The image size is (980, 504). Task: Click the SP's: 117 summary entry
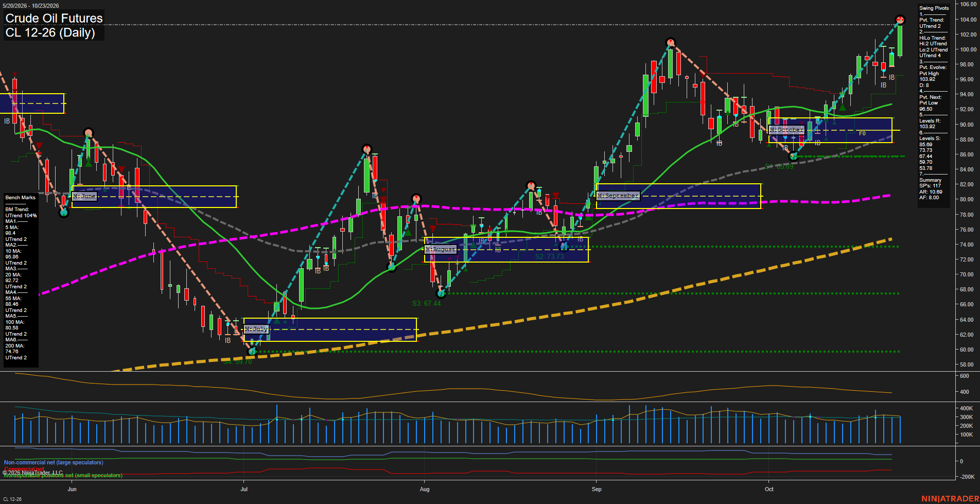[x=930, y=186]
